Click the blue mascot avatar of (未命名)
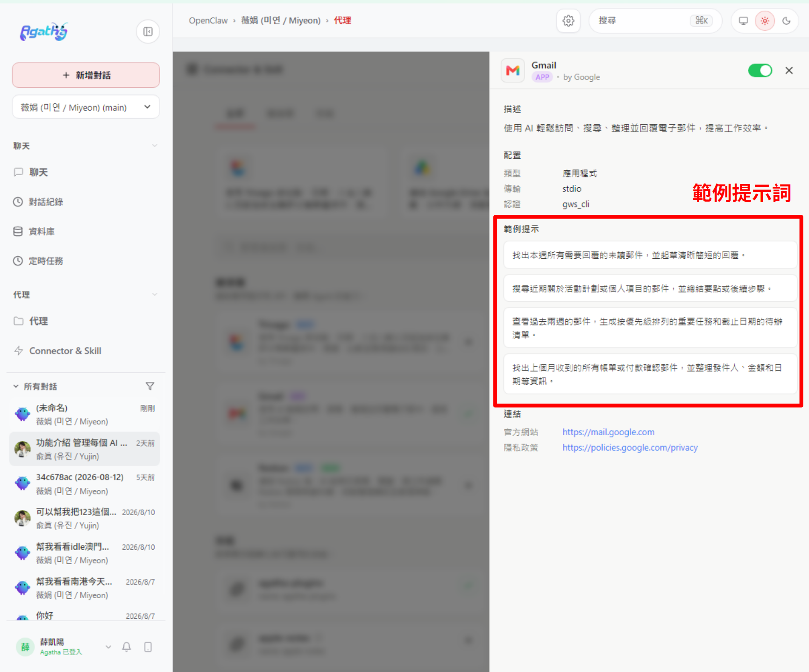 coord(22,414)
